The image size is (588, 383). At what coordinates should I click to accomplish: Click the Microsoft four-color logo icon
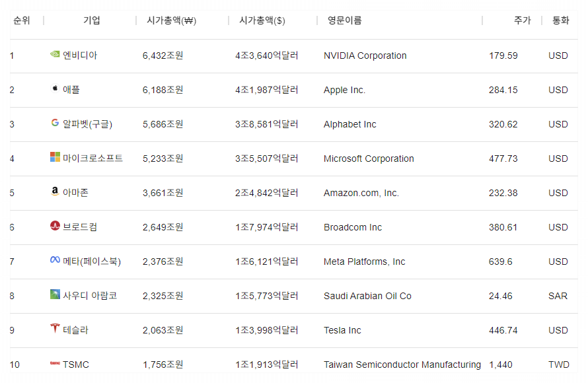coord(55,157)
